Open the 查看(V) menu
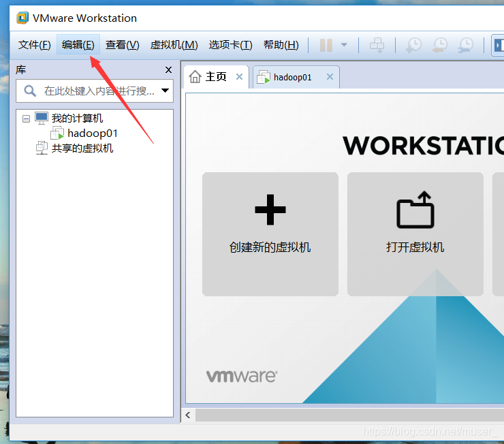The image size is (504, 444). point(122,45)
